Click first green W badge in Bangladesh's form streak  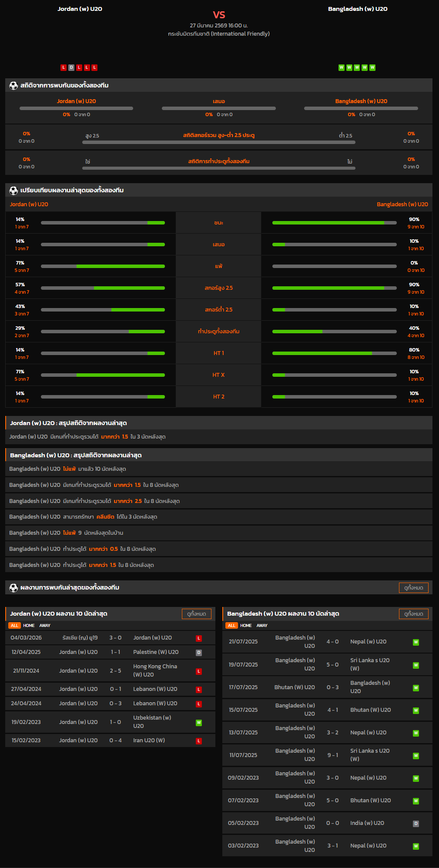click(342, 67)
